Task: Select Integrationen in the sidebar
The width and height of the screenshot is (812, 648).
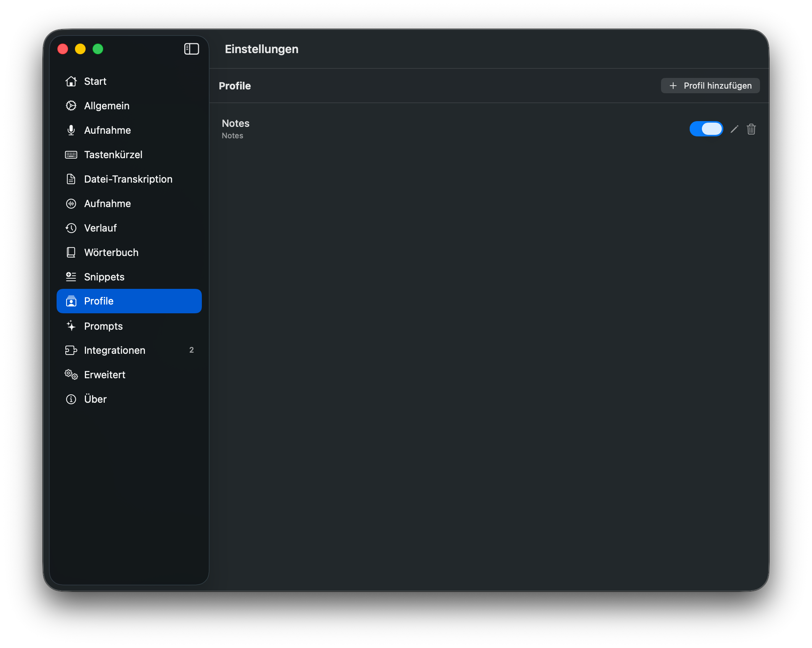Action: tap(114, 350)
